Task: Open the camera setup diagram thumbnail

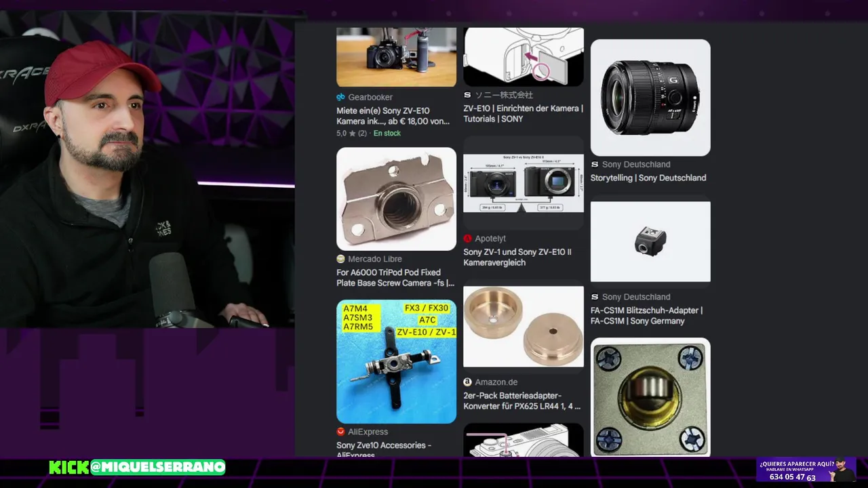Action: pyautogui.click(x=523, y=57)
